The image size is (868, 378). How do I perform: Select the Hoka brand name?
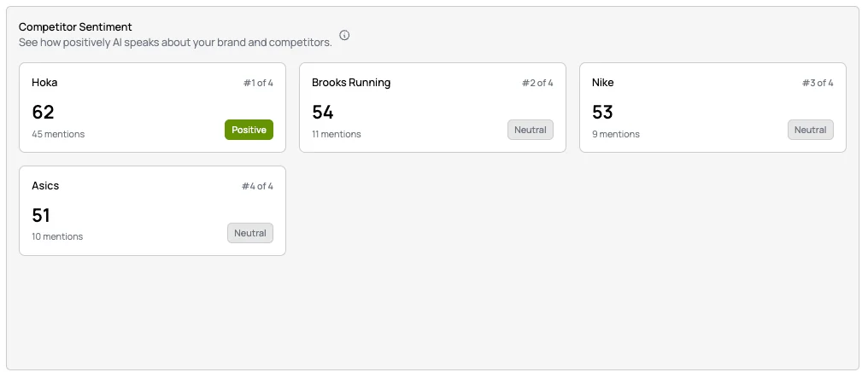44,83
